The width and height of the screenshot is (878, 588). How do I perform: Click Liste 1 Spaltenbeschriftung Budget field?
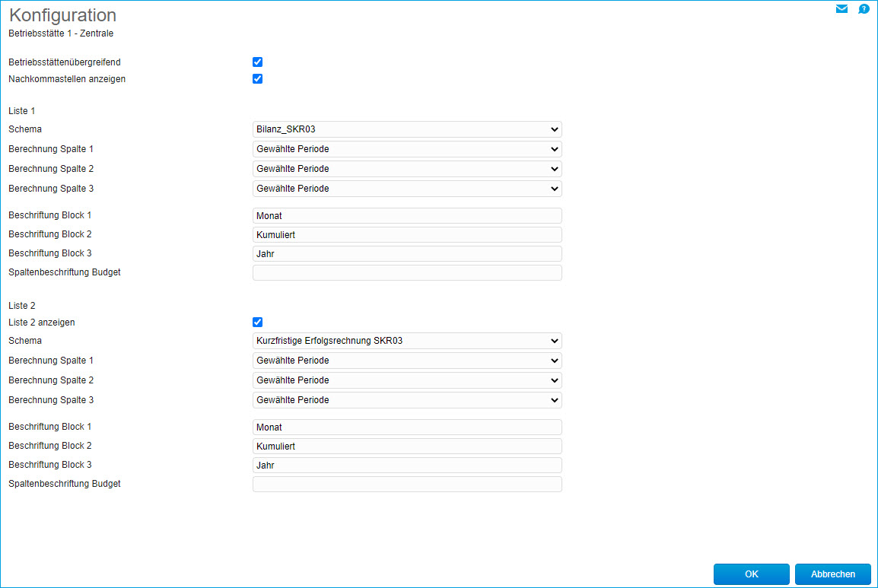coord(407,272)
